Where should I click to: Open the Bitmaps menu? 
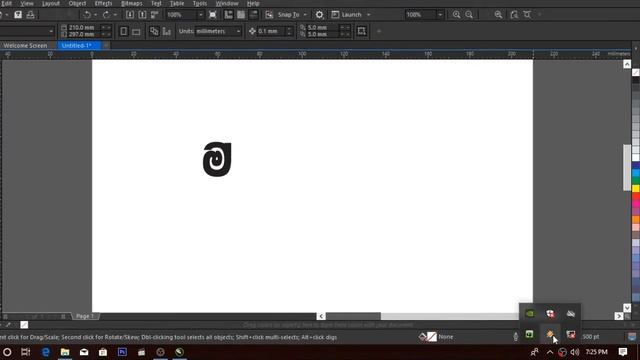131,3
